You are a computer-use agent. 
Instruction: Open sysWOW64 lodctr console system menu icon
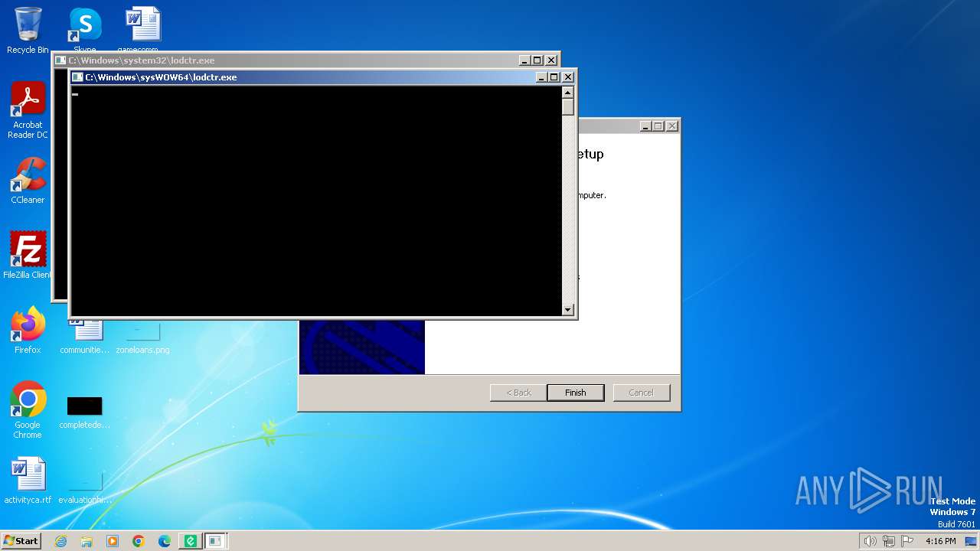pos(77,77)
